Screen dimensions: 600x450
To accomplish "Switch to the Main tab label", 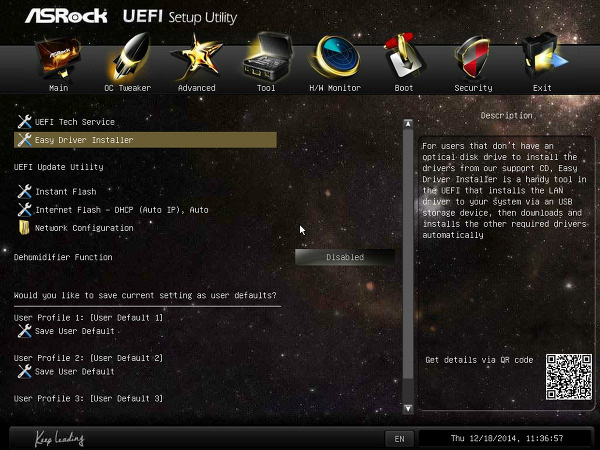I will pyautogui.click(x=59, y=88).
